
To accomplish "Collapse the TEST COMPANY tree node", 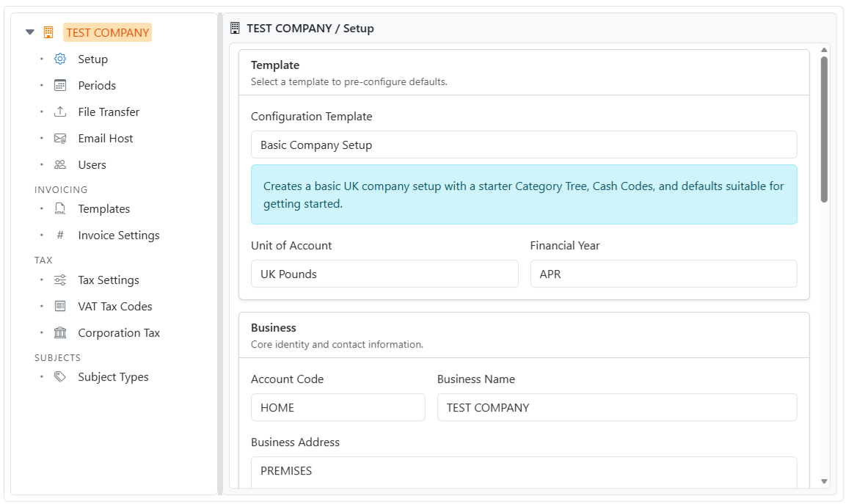I will coord(29,32).
